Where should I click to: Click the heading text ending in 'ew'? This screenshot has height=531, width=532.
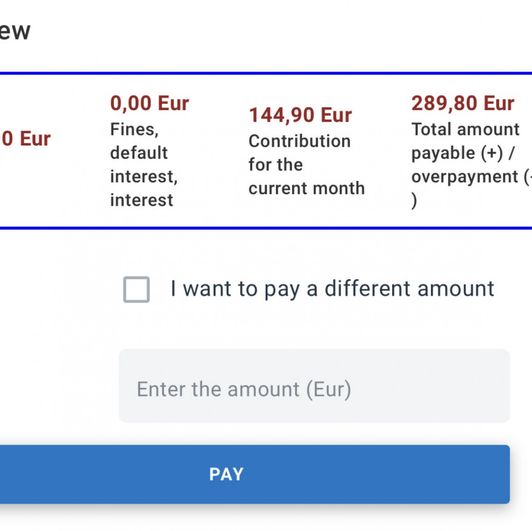tap(15, 31)
